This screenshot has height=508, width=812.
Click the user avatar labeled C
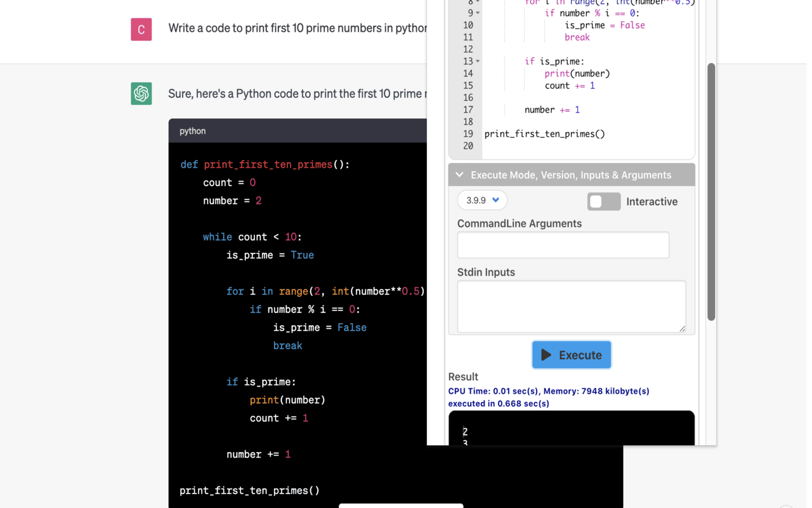[141, 29]
